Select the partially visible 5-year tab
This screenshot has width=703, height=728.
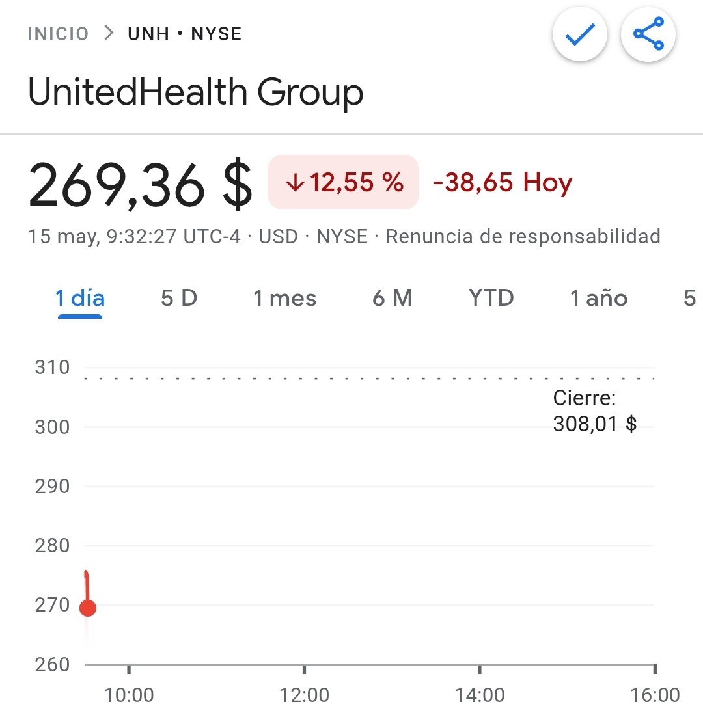691,298
